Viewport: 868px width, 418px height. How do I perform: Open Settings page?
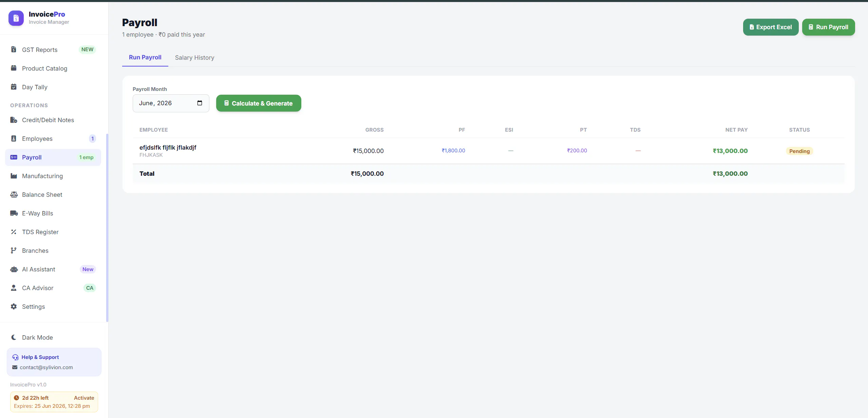(x=53, y=306)
